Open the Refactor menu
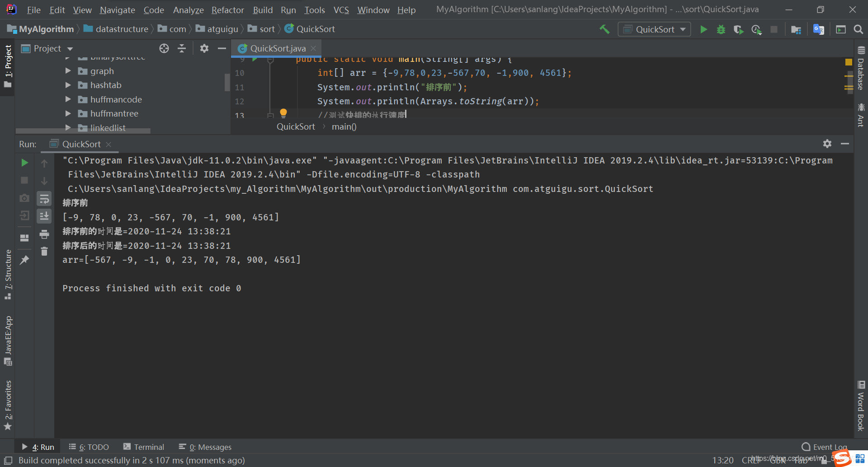 (x=227, y=10)
